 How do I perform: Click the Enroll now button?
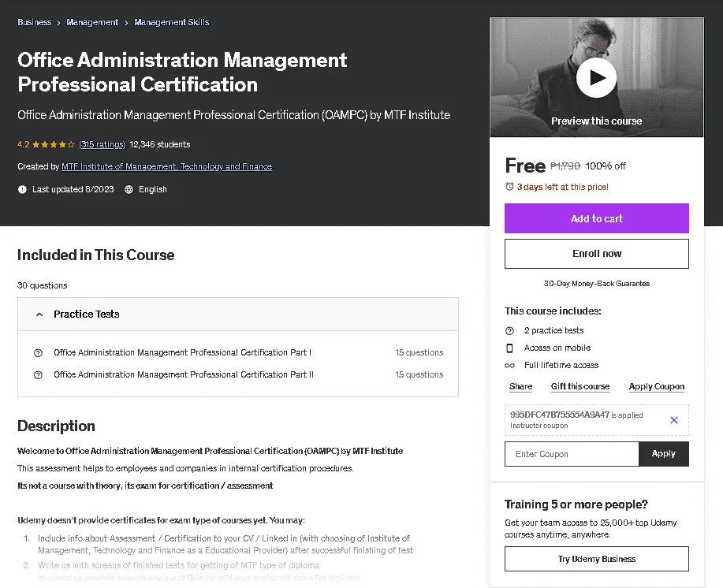597,254
